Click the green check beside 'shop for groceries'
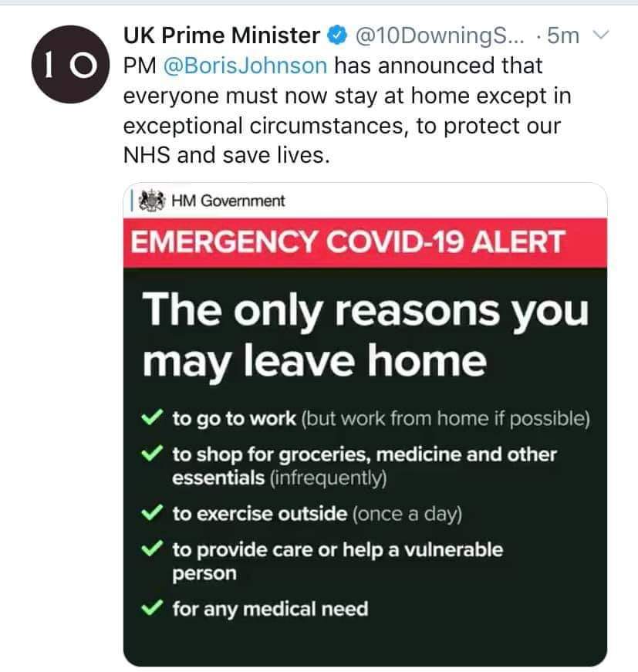 (x=152, y=453)
